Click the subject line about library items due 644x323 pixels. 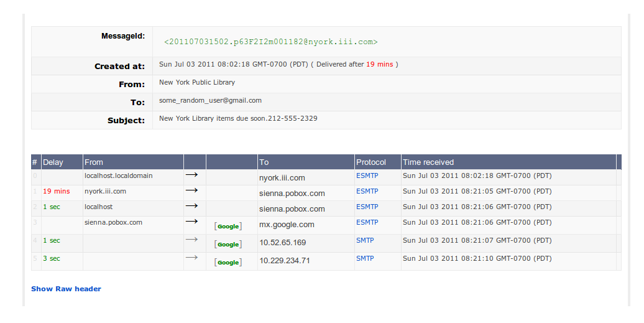pyautogui.click(x=238, y=119)
